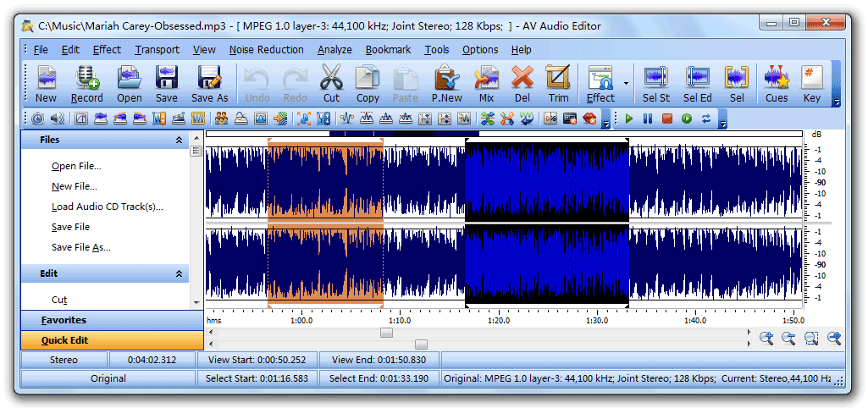Open the Bookmark menu
This screenshot has height=408, width=868.
388,50
